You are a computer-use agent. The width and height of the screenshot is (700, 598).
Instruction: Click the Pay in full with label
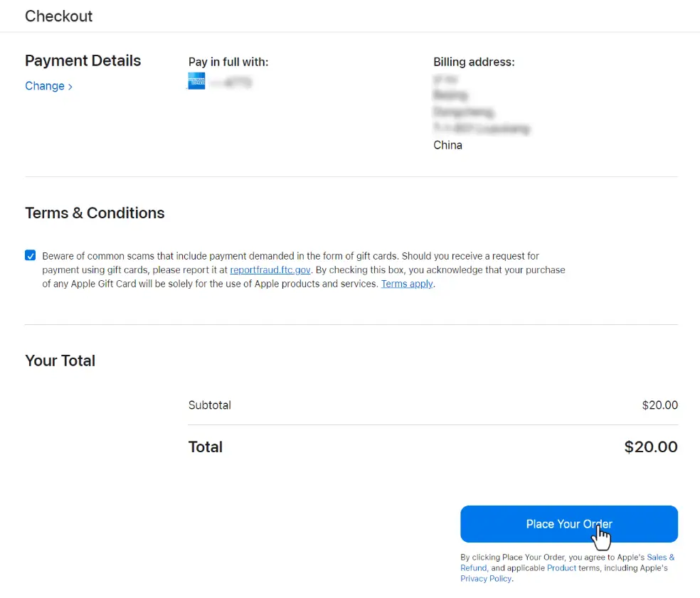(x=228, y=62)
